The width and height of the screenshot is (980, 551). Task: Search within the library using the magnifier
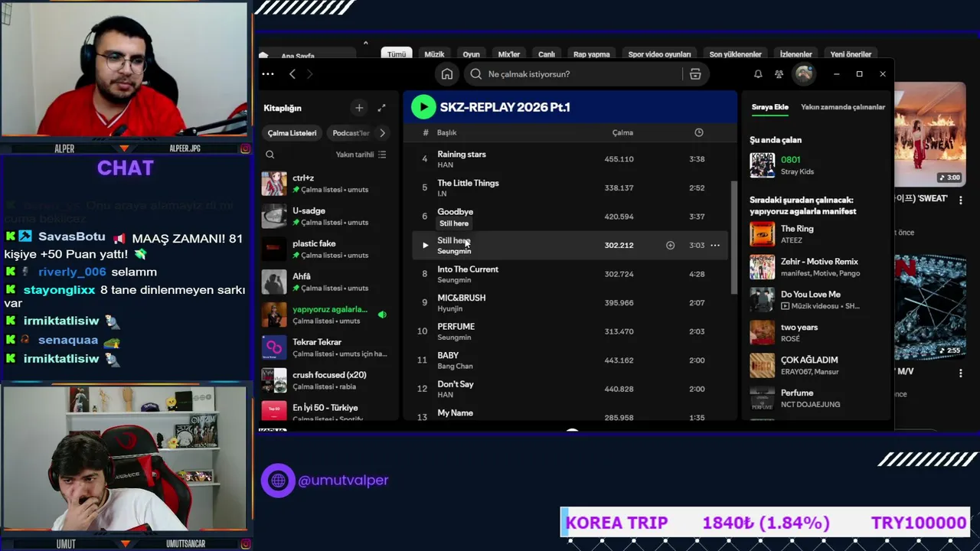click(x=269, y=155)
